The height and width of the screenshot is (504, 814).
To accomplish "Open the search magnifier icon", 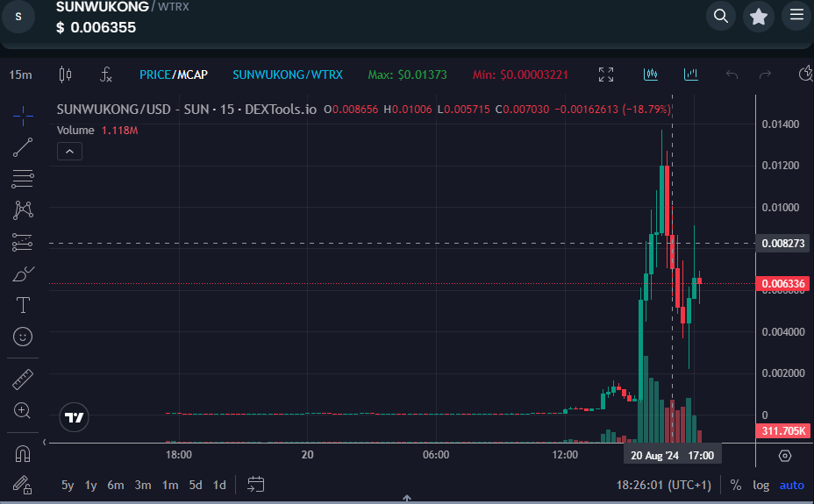I will (x=720, y=16).
